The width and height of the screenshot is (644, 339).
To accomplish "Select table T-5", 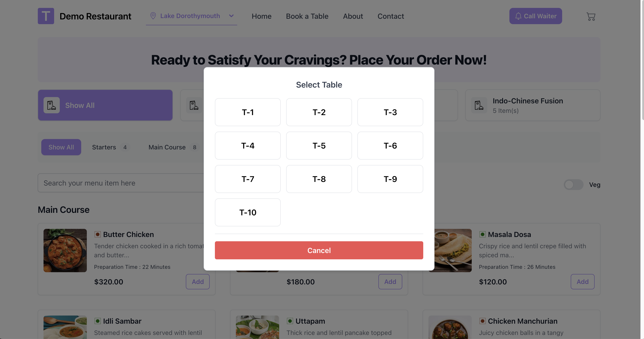I will click(319, 146).
